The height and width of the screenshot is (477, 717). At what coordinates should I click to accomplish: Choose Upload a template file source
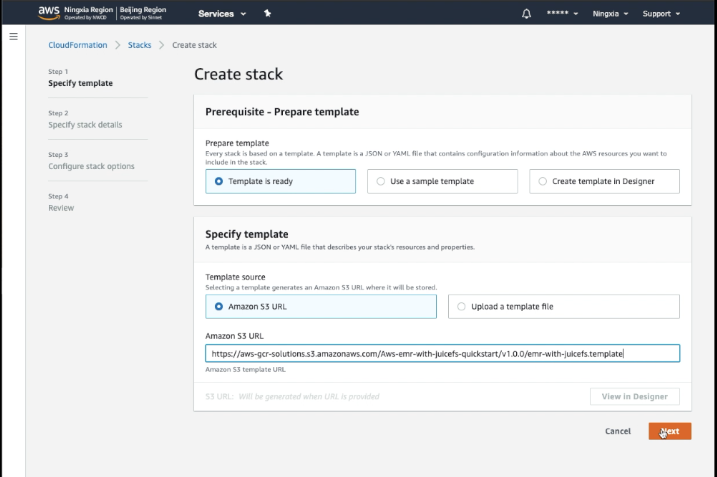[x=564, y=306]
